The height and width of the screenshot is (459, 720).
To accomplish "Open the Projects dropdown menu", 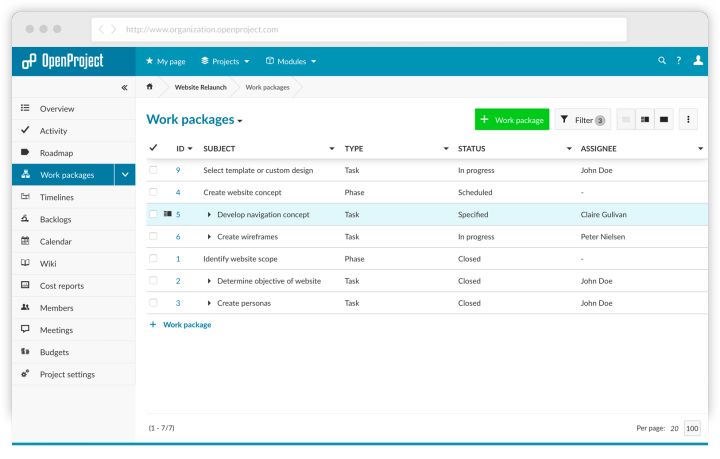I will tap(225, 62).
